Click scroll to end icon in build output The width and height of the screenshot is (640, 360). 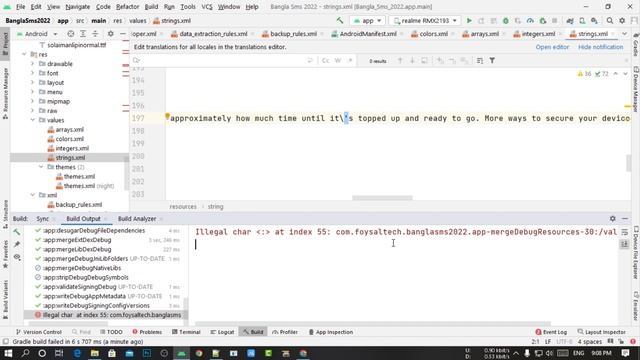624,244
